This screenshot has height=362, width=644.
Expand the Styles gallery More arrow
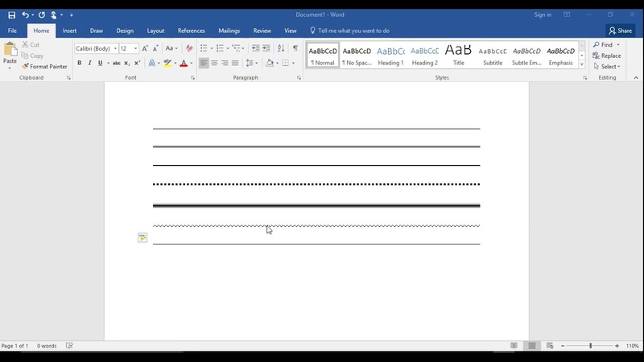click(581, 64)
